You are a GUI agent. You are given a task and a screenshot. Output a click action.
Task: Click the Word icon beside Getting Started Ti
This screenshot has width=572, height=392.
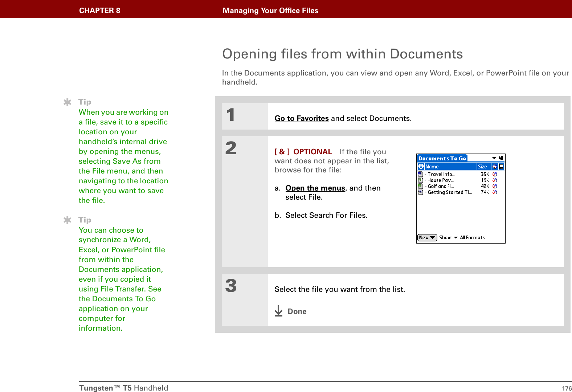point(420,192)
